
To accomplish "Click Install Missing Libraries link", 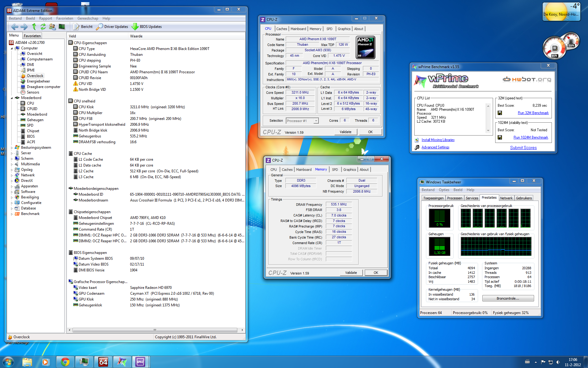I will pos(438,140).
